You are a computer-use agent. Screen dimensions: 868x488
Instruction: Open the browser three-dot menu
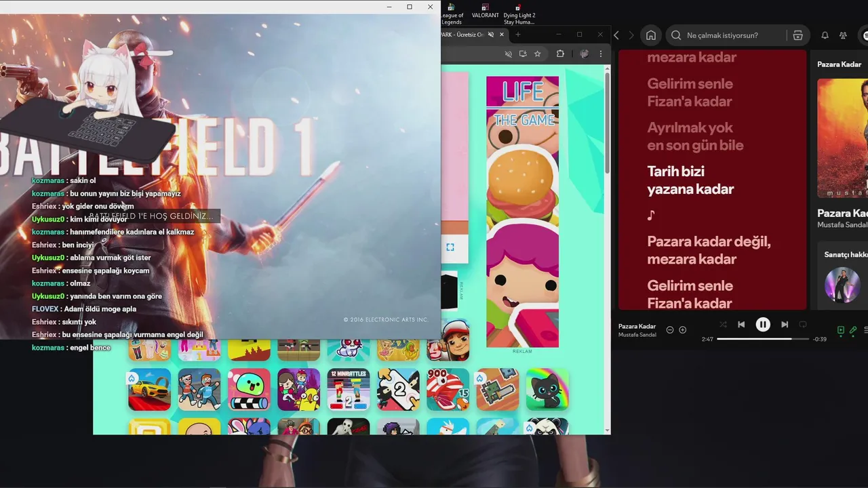coord(600,54)
